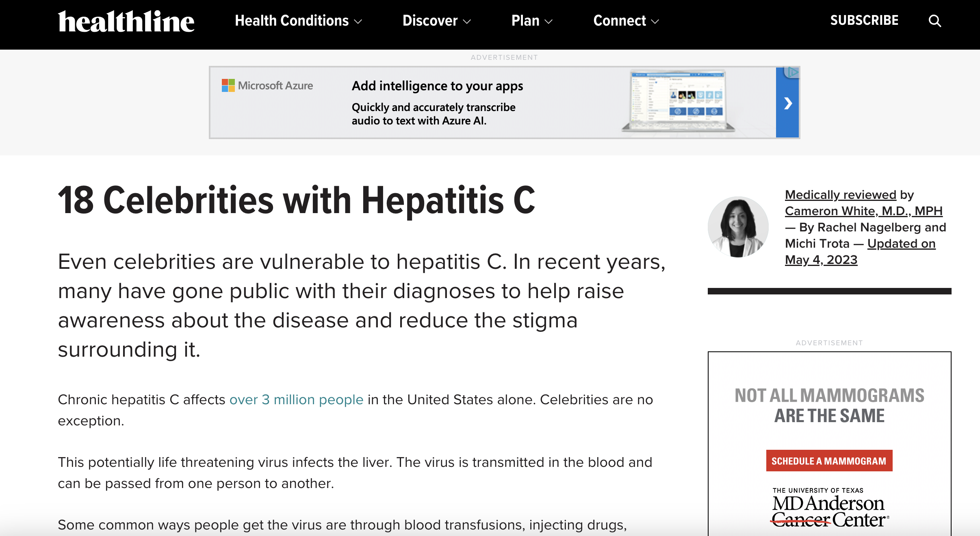
Task: Open the Cameron White, M.D., MPH profile link
Action: tap(863, 211)
